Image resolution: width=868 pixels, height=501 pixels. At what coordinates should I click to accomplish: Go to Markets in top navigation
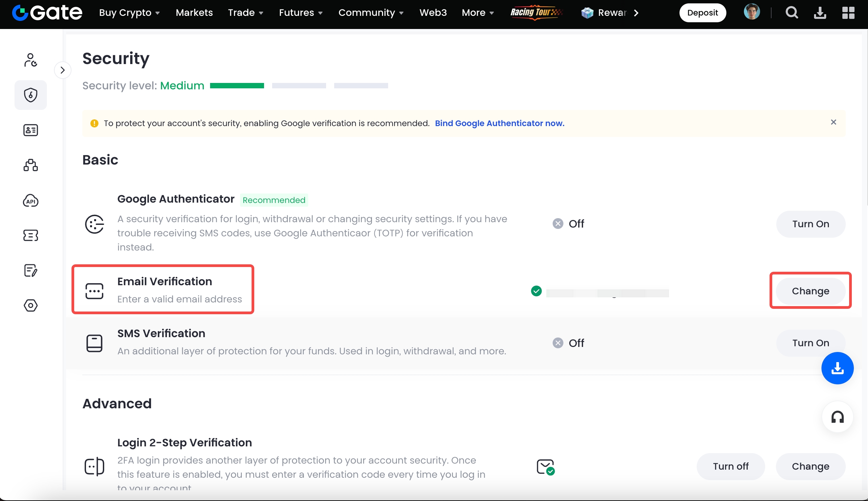point(194,13)
